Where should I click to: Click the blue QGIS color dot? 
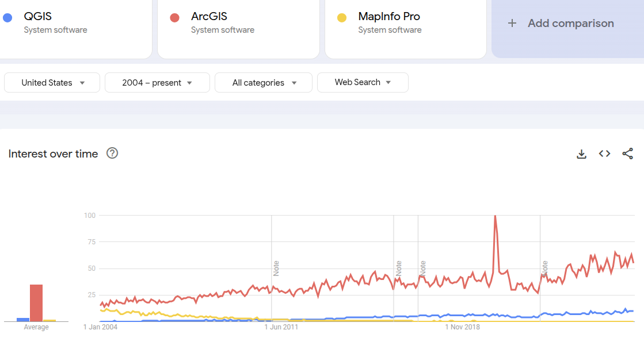7,18
